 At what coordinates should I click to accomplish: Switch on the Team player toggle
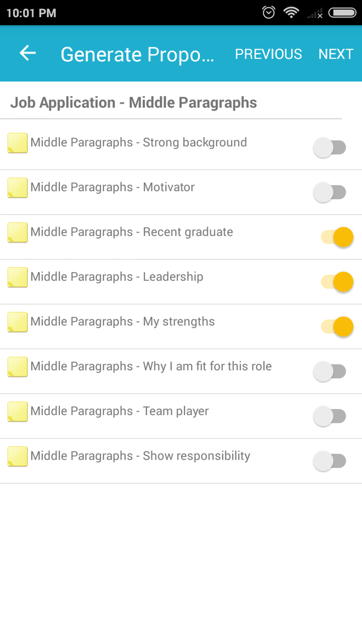pos(330,416)
